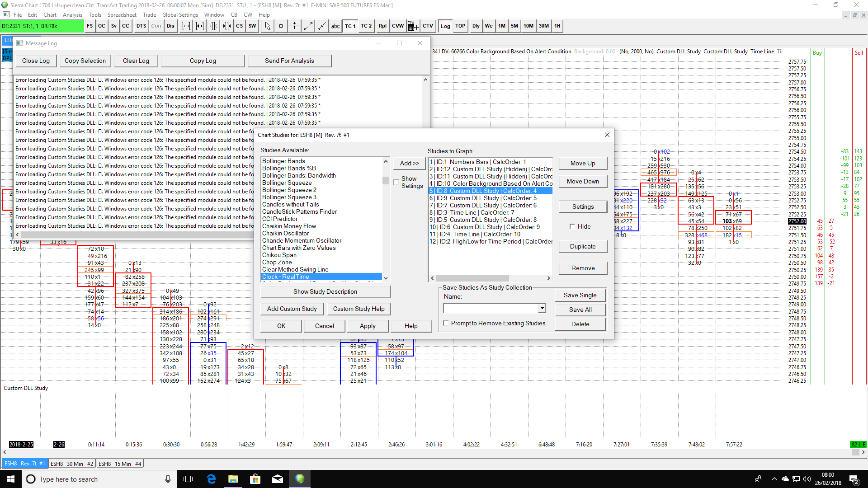Click the TWW grid toolbar icon

point(412,26)
